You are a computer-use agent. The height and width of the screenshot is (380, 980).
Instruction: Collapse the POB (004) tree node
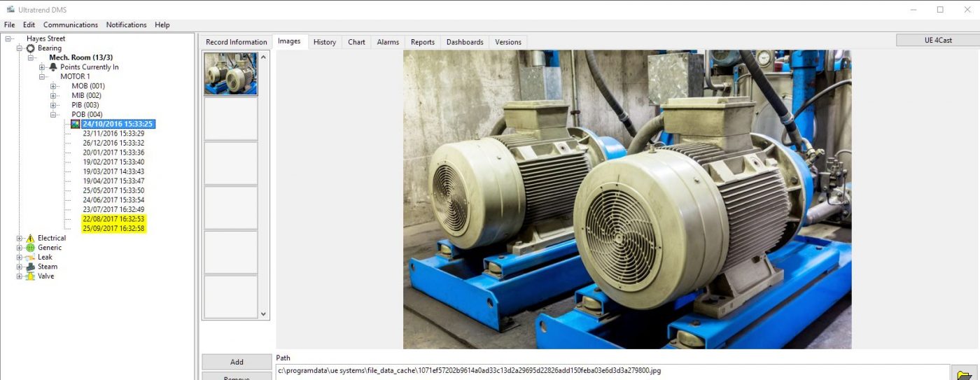point(54,115)
